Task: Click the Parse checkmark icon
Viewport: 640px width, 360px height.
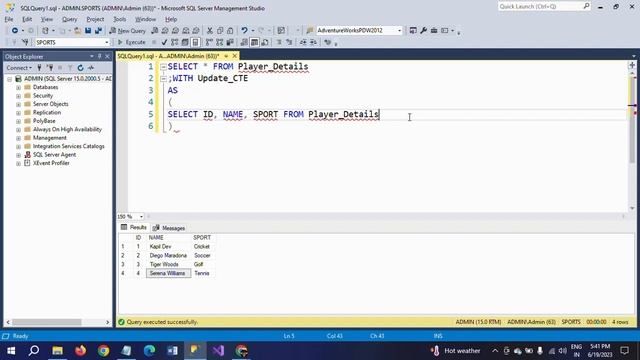Action: [164, 42]
